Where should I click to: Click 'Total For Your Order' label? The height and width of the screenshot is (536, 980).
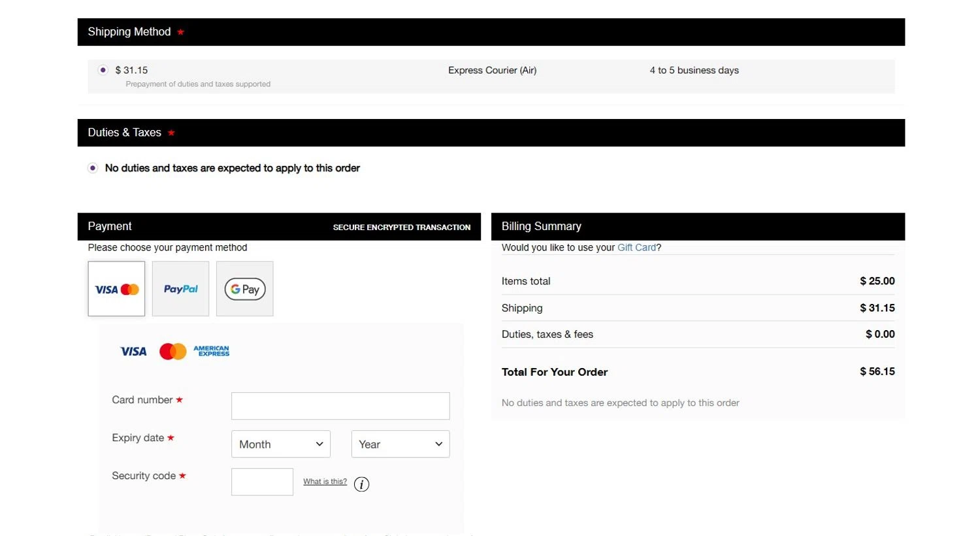coord(555,372)
